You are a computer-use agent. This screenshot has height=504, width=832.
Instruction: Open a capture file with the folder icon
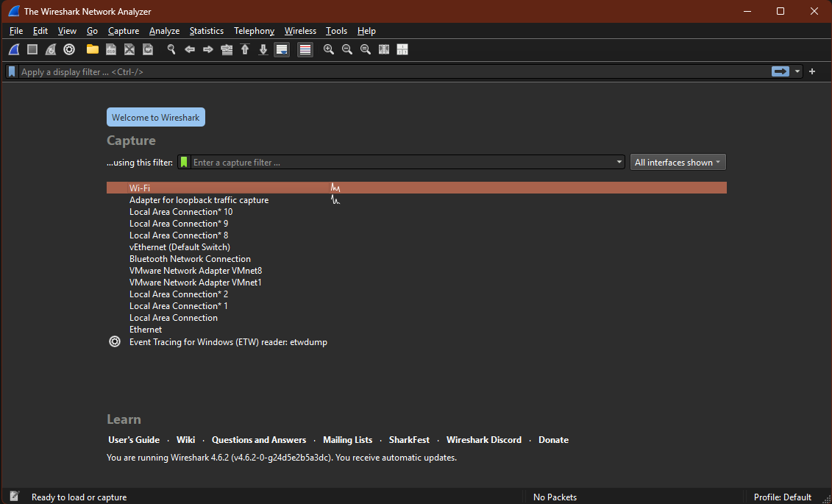[92, 49]
